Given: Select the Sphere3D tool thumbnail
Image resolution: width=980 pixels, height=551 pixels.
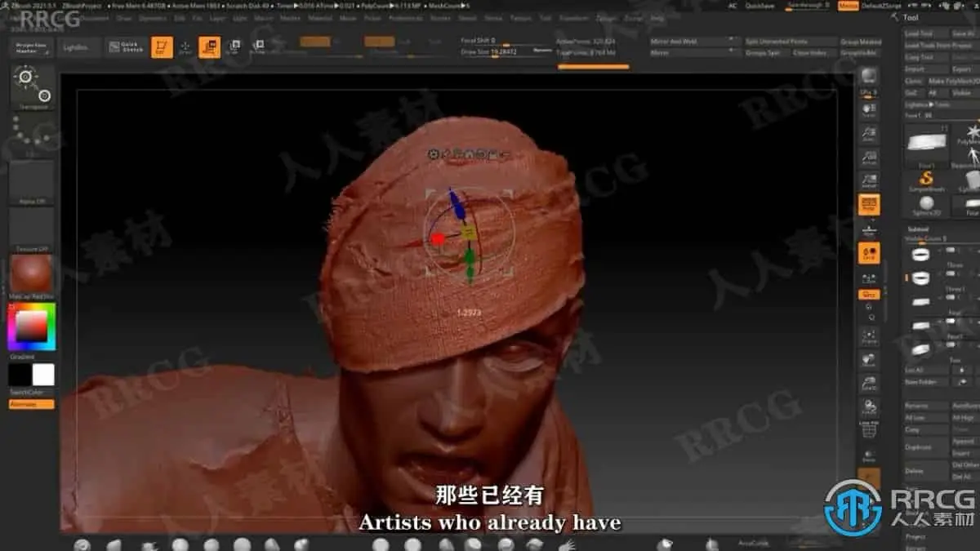Looking at the screenshot, I should [926, 205].
